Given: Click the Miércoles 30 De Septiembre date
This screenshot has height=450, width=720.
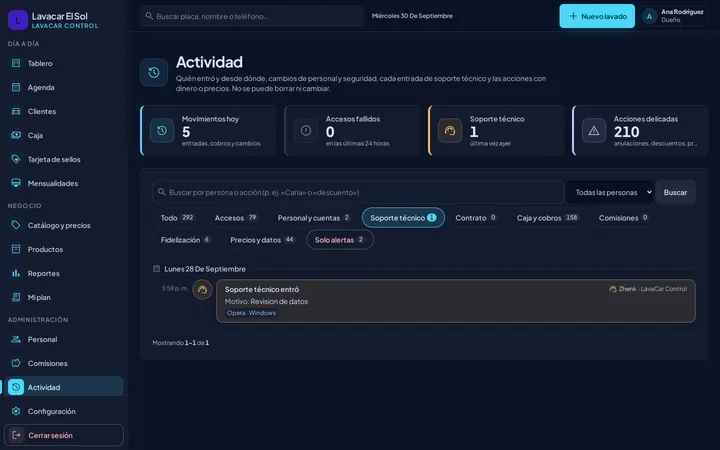Looking at the screenshot, I should 412,16.
